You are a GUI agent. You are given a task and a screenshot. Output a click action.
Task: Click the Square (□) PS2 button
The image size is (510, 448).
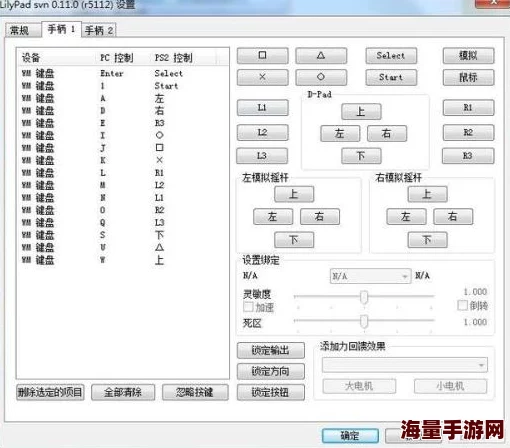click(x=263, y=56)
